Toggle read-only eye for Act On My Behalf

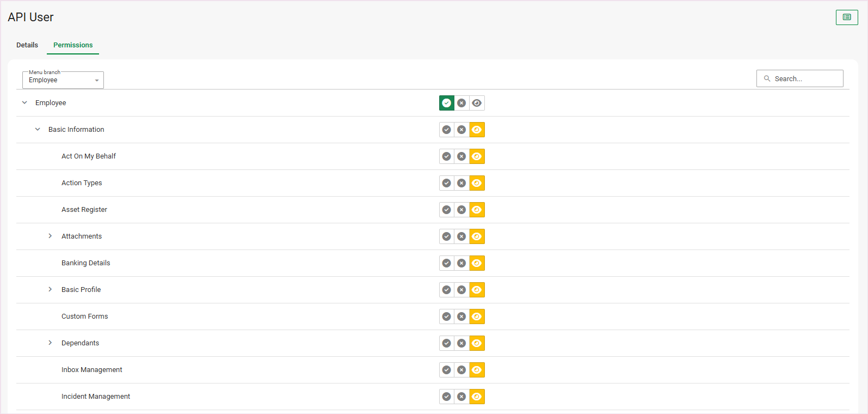click(x=477, y=156)
